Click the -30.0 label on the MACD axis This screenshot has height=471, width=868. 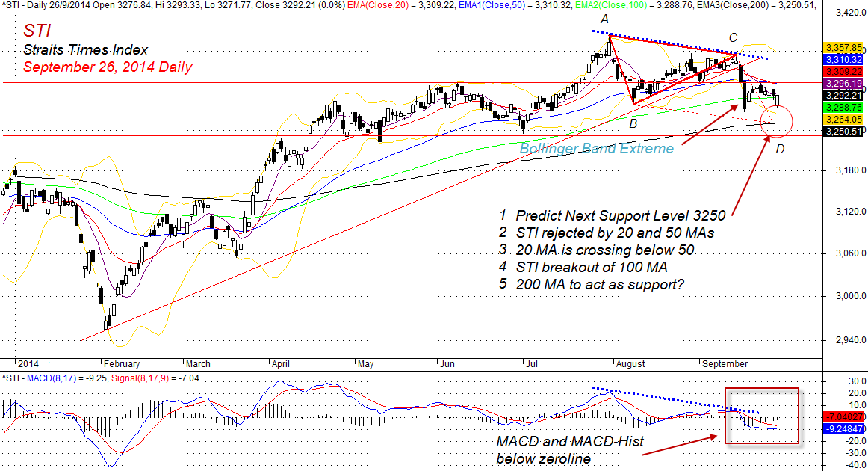856,453
